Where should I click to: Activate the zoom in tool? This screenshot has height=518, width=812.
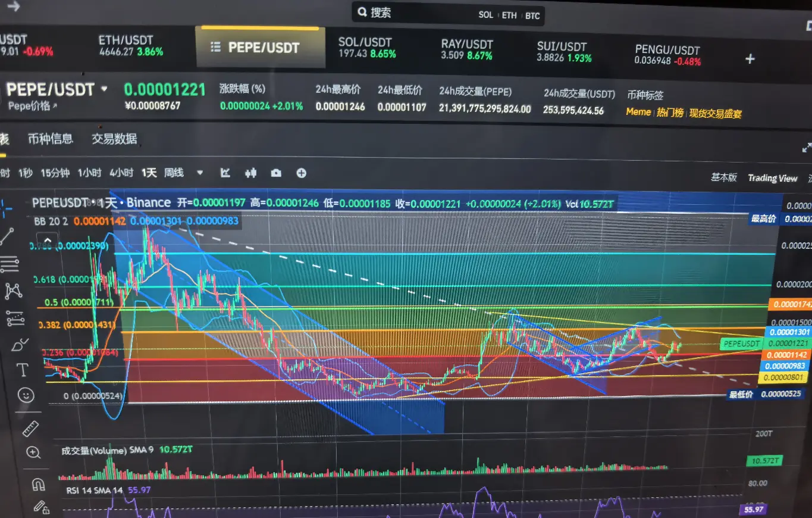[33, 453]
